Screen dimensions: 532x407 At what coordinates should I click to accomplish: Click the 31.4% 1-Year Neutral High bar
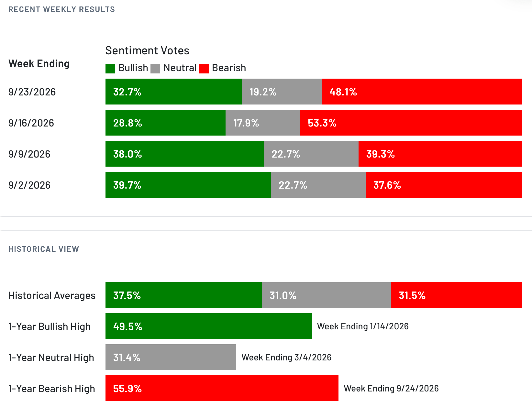coord(171,357)
